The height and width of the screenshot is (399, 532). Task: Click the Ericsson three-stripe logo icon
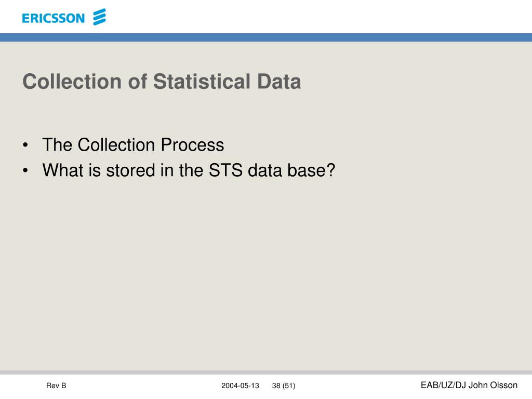coord(99,17)
